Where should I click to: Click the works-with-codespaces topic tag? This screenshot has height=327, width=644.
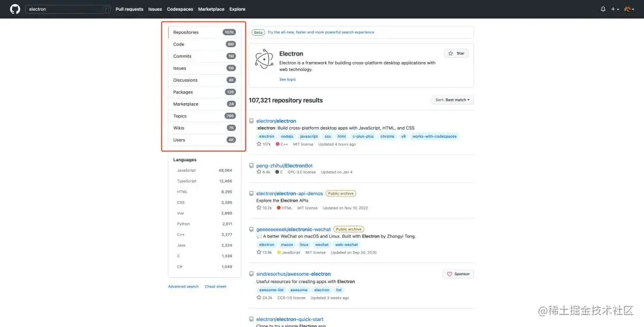pos(435,137)
